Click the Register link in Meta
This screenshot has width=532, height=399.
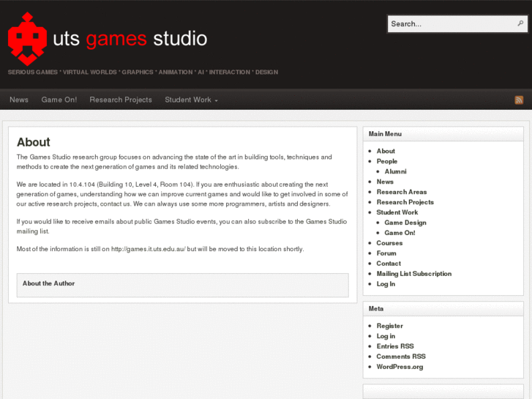[389, 326]
